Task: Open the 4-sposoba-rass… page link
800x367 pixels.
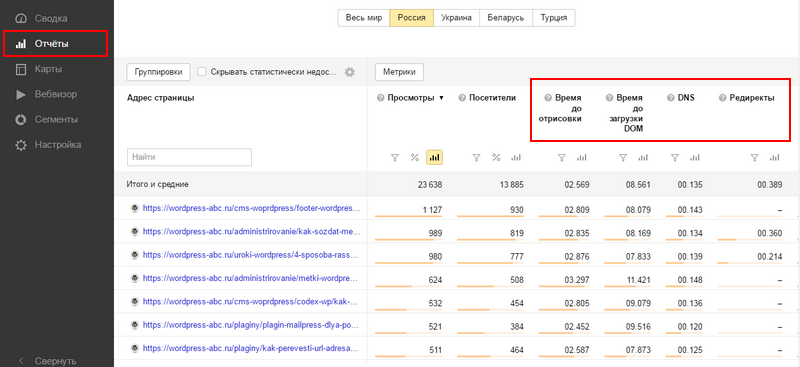Action: tap(252, 254)
